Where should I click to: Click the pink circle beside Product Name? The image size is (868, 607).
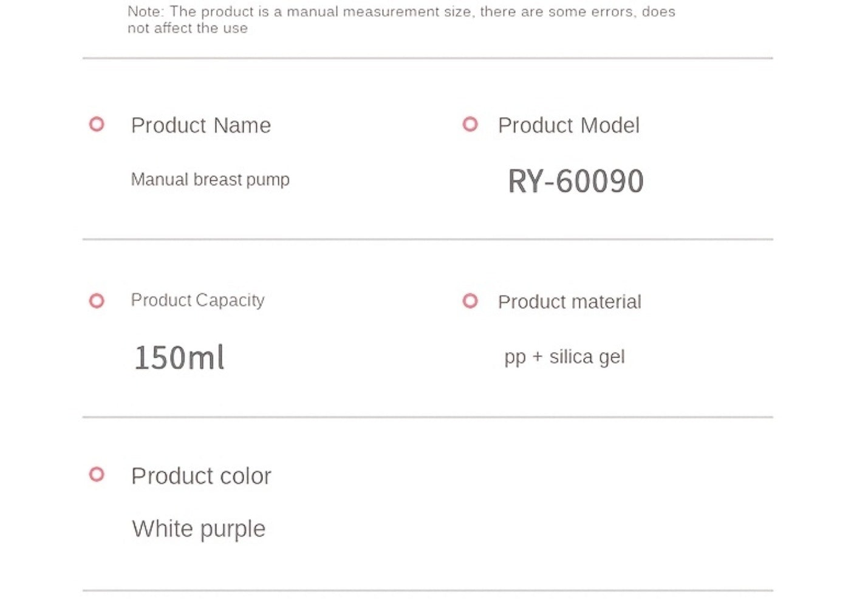tap(97, 124)
